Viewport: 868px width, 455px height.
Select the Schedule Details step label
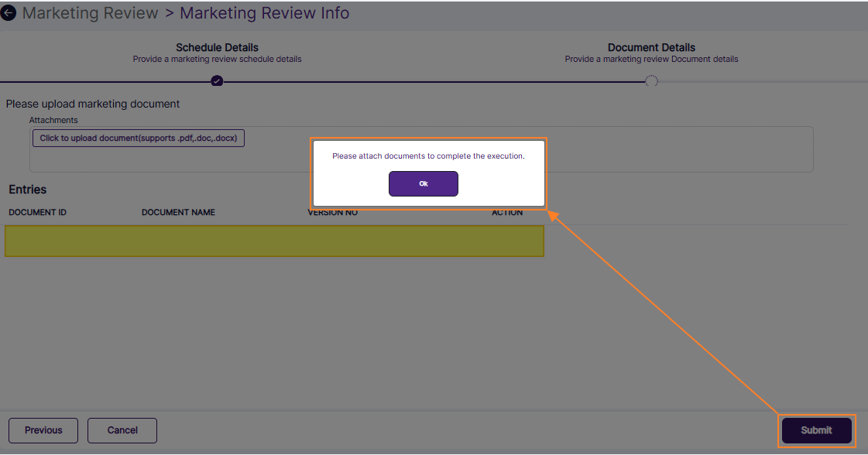tap(217, 47)
